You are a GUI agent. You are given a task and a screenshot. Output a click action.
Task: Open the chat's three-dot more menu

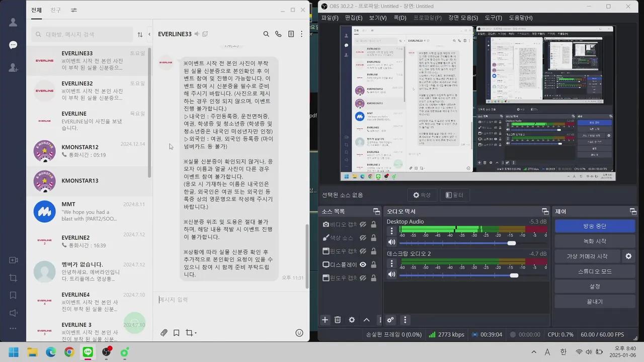pyautogui.click(x=301, y=34)
